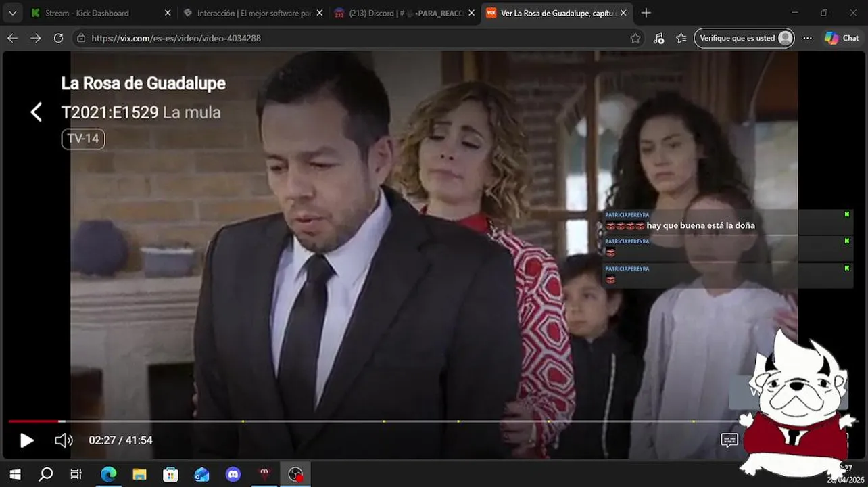Open File Explorer from the taskbar

point(139,474)
